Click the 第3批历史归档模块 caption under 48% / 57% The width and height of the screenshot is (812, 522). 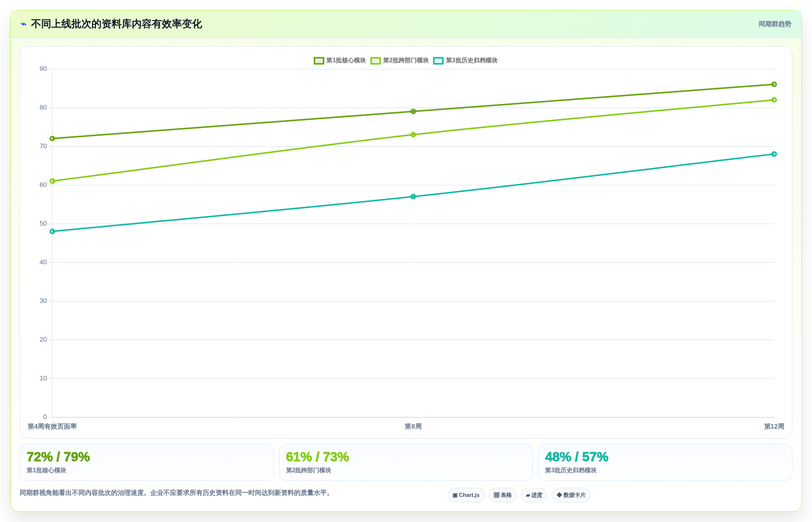pyautogui.click(x=571, y=471)
